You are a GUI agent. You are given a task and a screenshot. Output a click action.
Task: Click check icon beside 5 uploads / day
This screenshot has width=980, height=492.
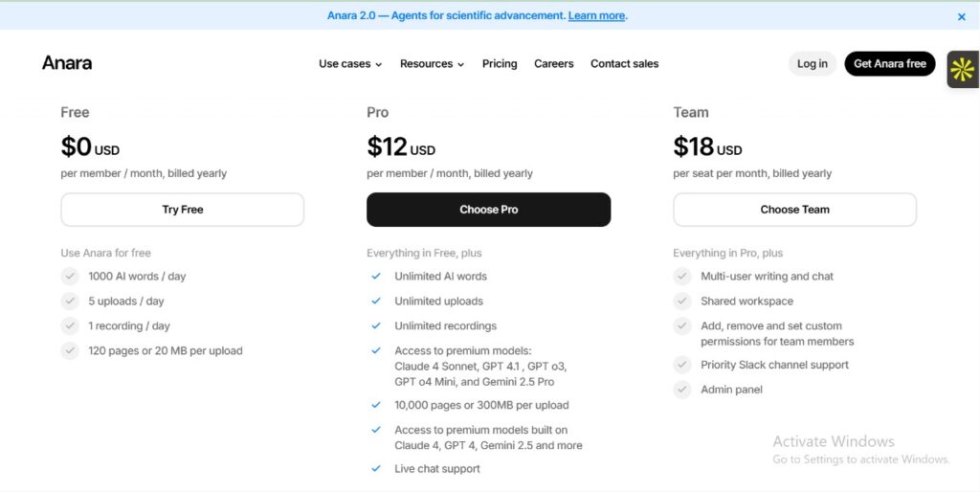(x=70, y=301)
